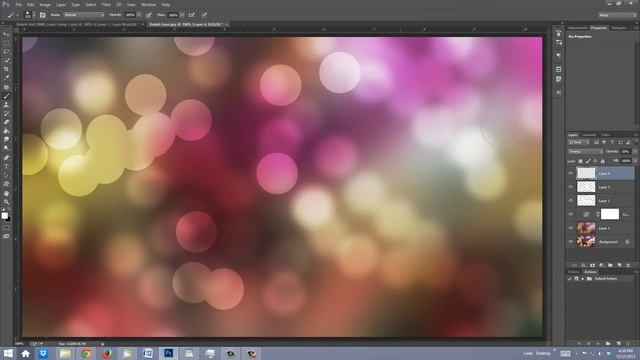Image resolution: width=640 pixels, height=360 pixels.
Task: Open Microsoft Word from the taskbar
Action: pos(148,353)
